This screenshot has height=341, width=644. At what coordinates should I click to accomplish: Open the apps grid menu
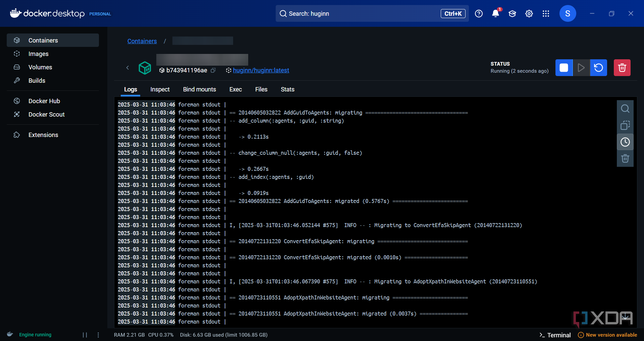click(x=546, y=13)
